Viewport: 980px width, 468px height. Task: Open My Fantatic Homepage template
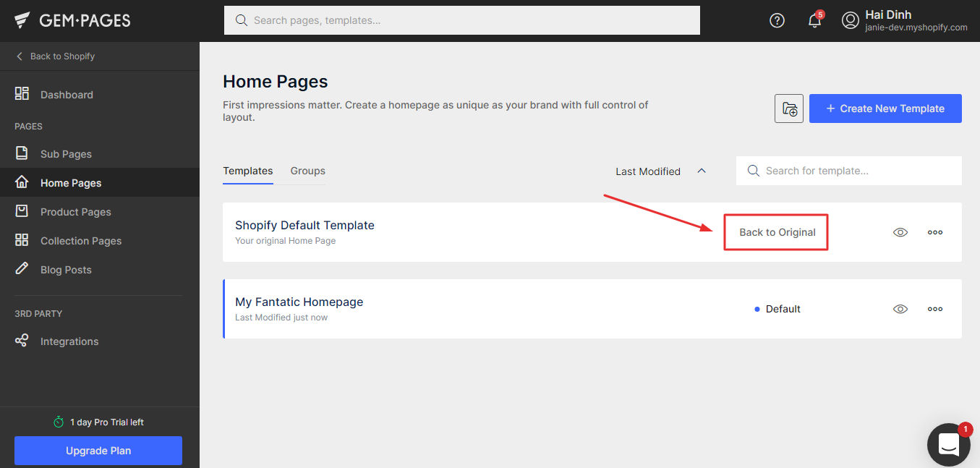pos(299,302)
